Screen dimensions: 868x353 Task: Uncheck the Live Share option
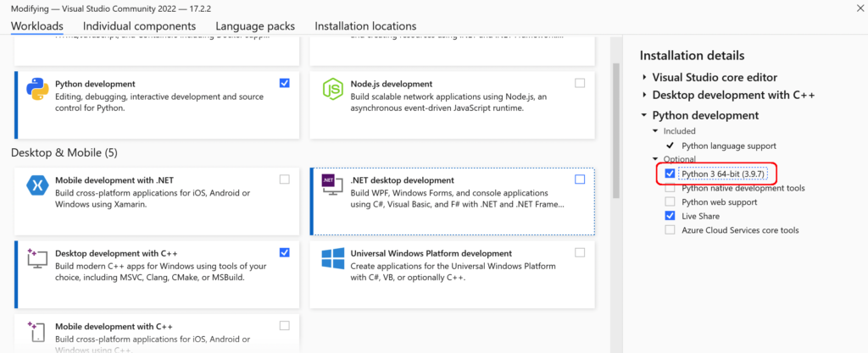670,216
